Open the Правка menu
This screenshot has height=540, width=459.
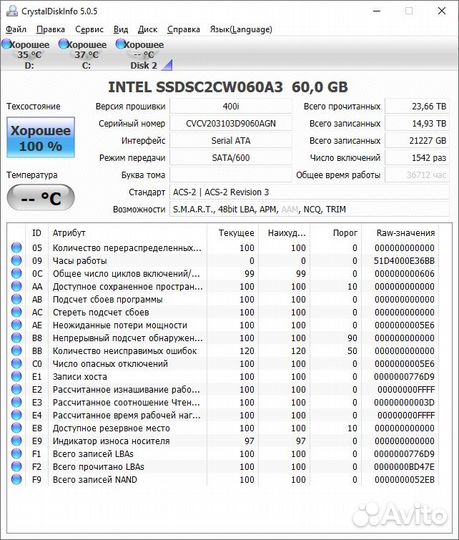[51, 30]
